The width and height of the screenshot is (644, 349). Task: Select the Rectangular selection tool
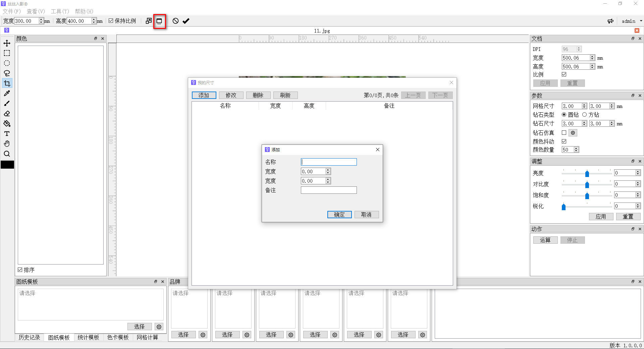pyautogui.click(x=7, y=53)
